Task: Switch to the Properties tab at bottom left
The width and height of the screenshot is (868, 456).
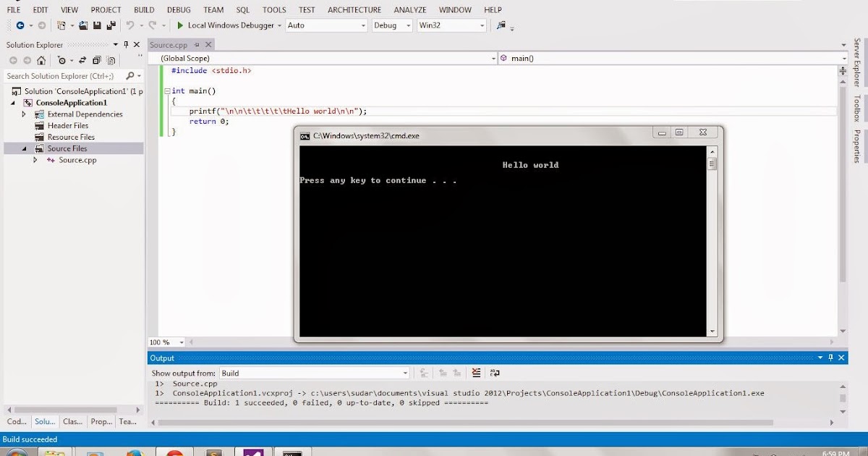Action: (x=101, y=421)
